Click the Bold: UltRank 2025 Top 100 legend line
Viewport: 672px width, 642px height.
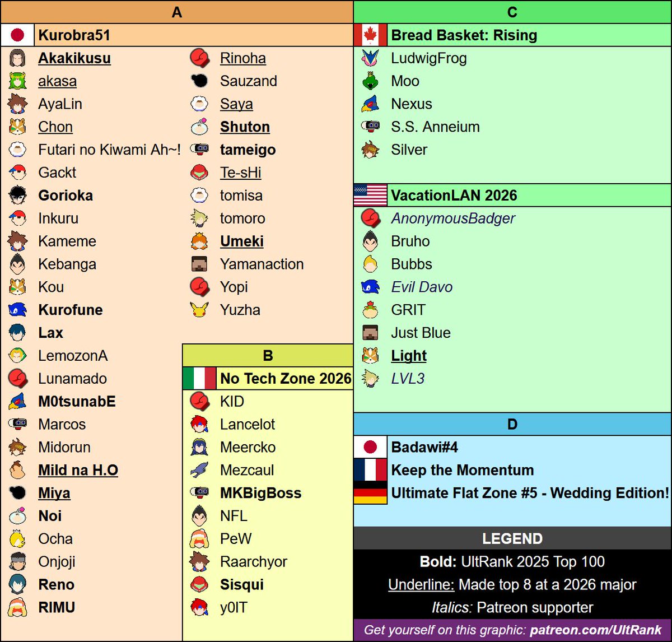tap(512, 561)
